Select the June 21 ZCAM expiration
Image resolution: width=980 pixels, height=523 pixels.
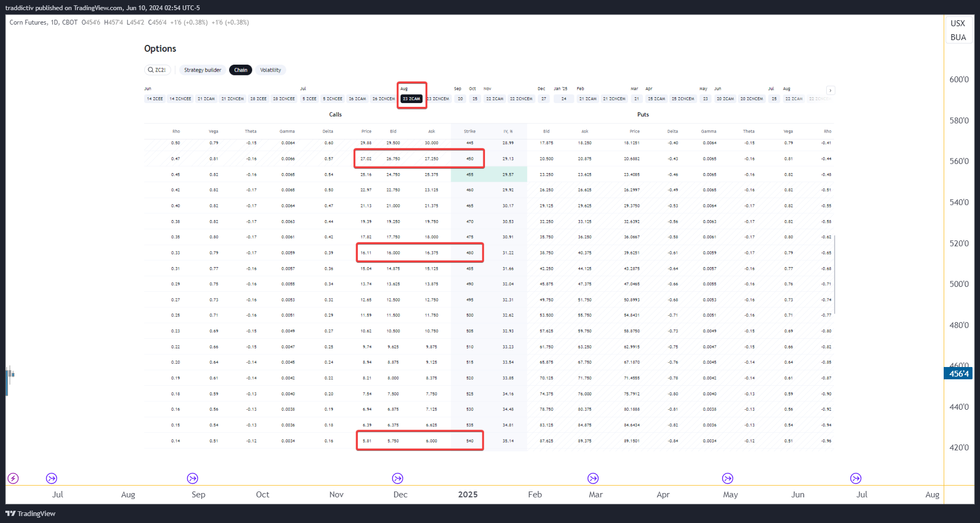point(206,99)
